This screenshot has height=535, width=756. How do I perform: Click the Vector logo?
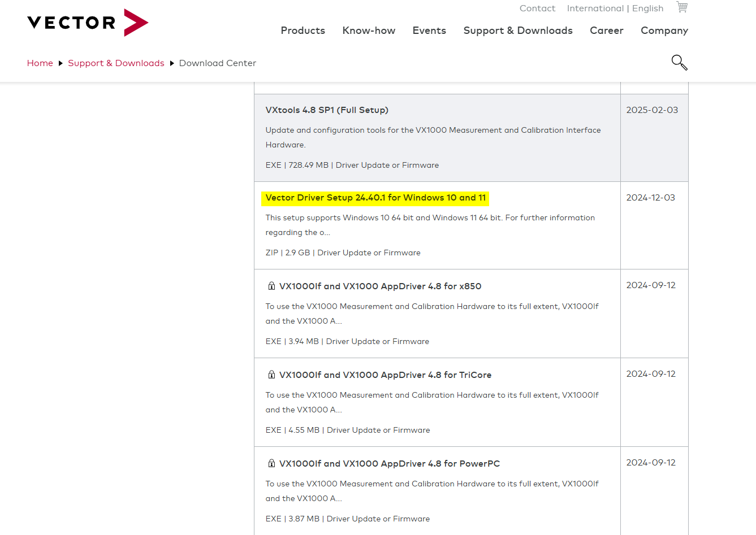click(x=88, y=23)
